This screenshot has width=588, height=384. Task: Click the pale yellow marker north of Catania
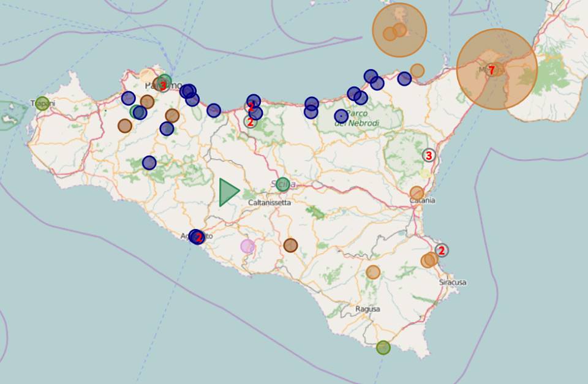point(425,173)
